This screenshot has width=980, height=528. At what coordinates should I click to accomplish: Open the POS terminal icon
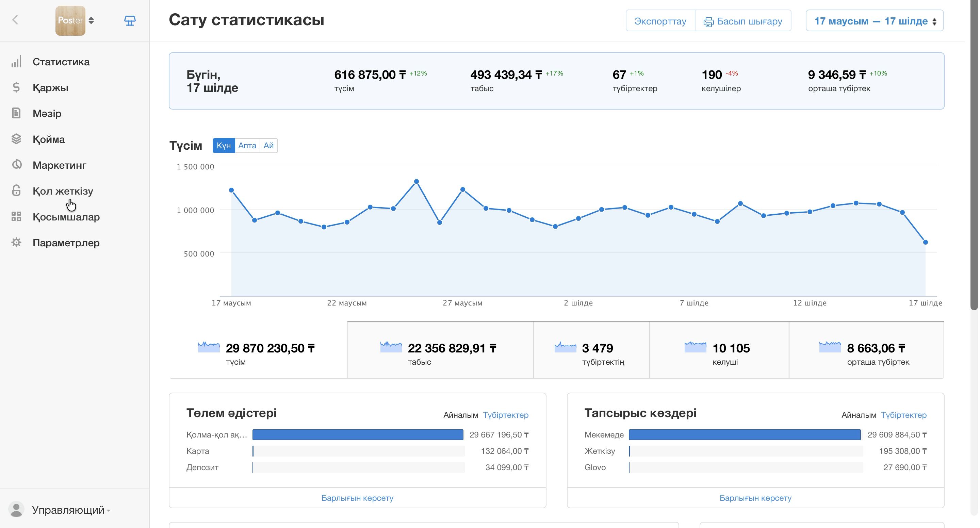(130, 20)
